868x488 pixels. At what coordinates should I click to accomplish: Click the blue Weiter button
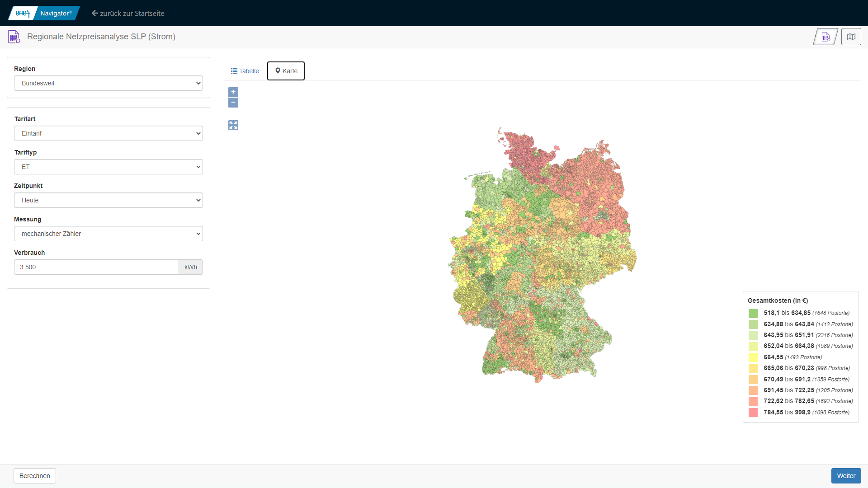[x=846, y=476]
